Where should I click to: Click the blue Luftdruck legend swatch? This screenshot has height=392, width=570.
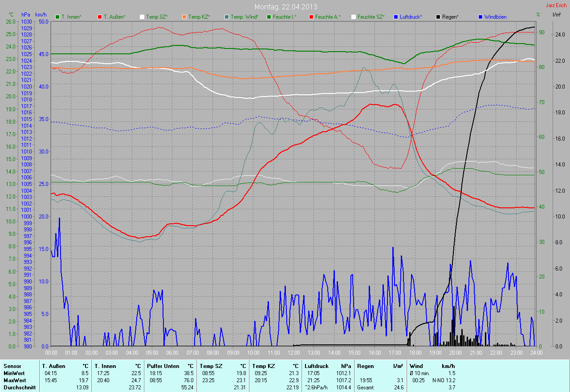pyautogui.click(x=396, y=17)
